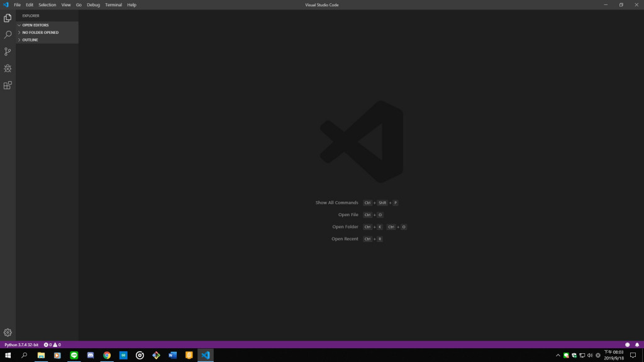Viewport: 644px width, 362px height.
Task: Open Windows taskbar search
Action: tap(25, 356)
